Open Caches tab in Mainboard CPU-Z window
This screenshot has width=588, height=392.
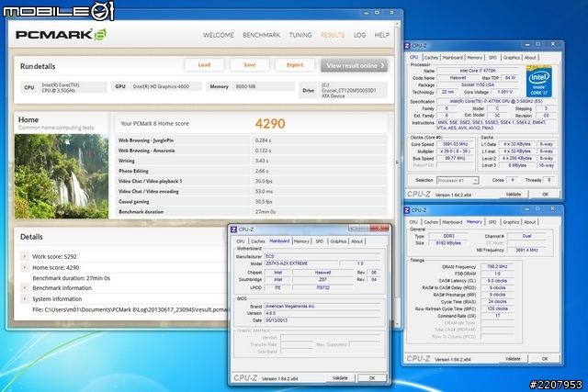pyautogui.click(x=257, y=241)
